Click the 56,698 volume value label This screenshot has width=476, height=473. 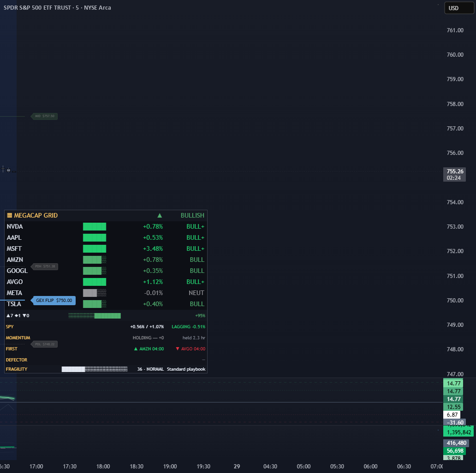tap(455, 451)
